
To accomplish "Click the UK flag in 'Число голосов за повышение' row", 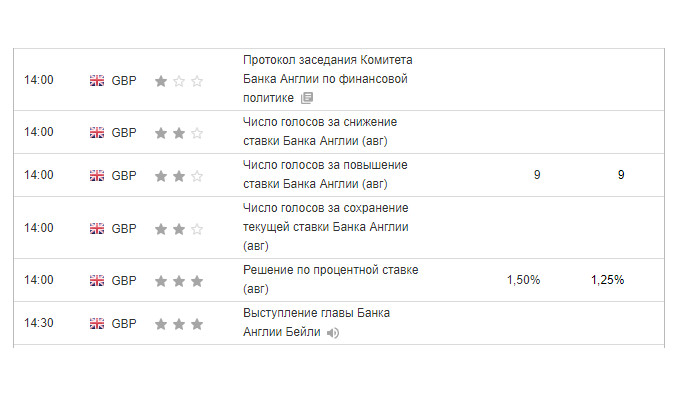I will tap(97, 176).
